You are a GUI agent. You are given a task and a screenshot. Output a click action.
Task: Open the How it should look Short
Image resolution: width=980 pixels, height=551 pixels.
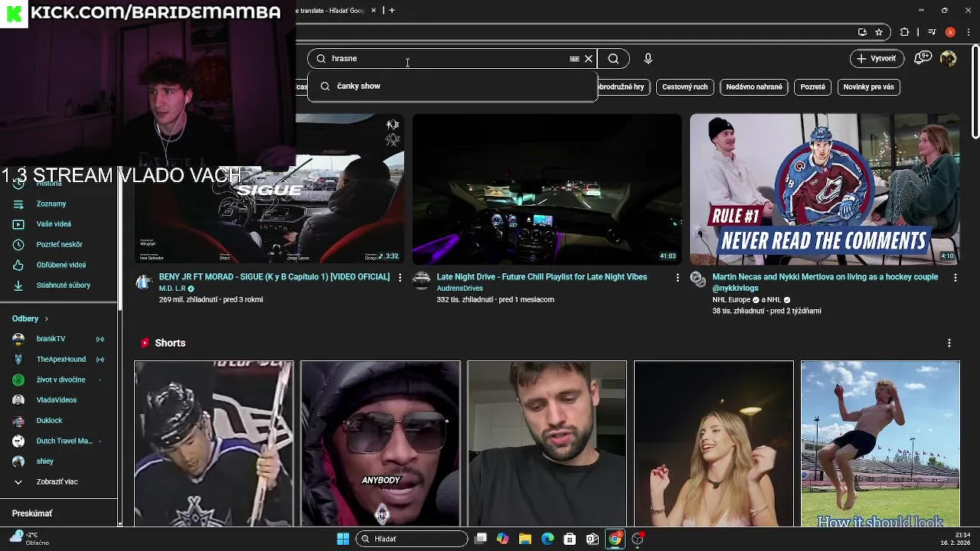(x=880, y=444)
